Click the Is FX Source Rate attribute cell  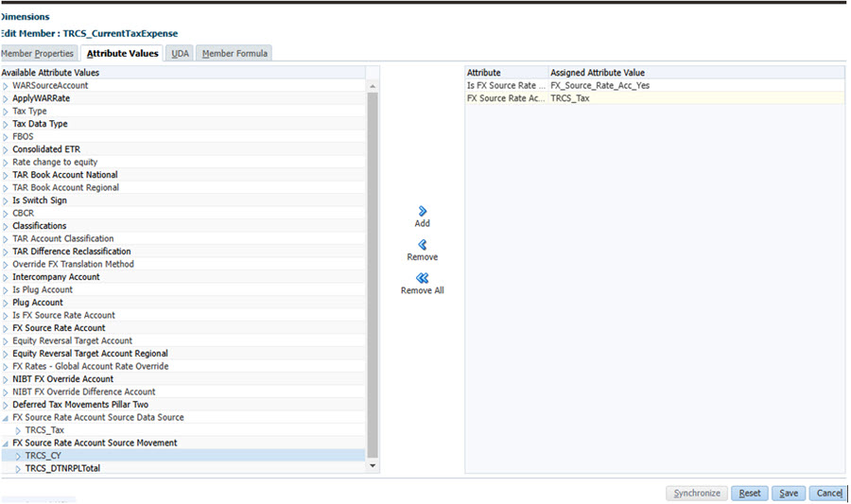pyautogui.click(x=507, y=86)
